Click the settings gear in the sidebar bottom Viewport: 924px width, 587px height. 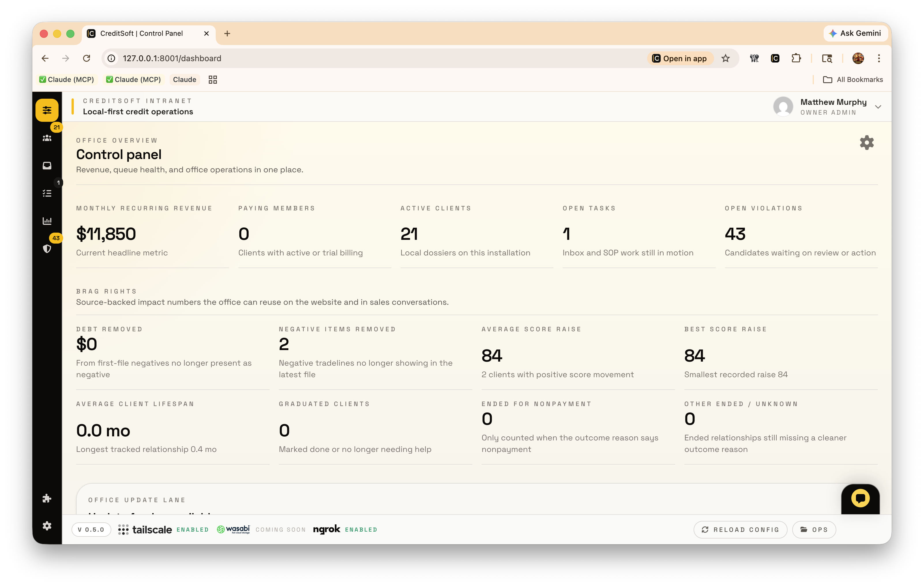point(47,526)
